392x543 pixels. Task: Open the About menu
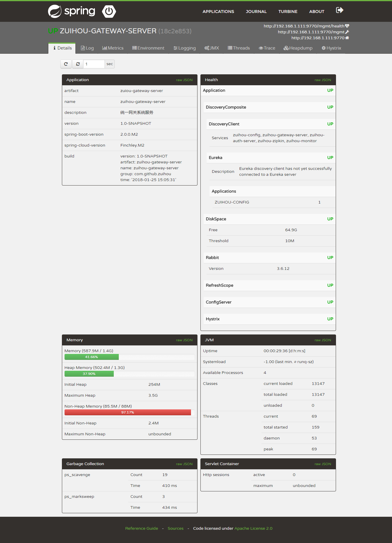coord(317,12)
